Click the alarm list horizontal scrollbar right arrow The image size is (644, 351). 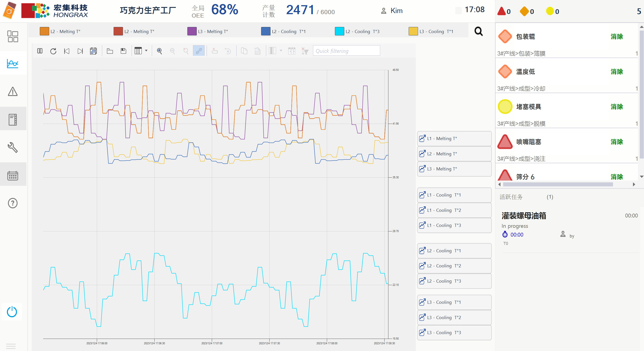point(634,184)
